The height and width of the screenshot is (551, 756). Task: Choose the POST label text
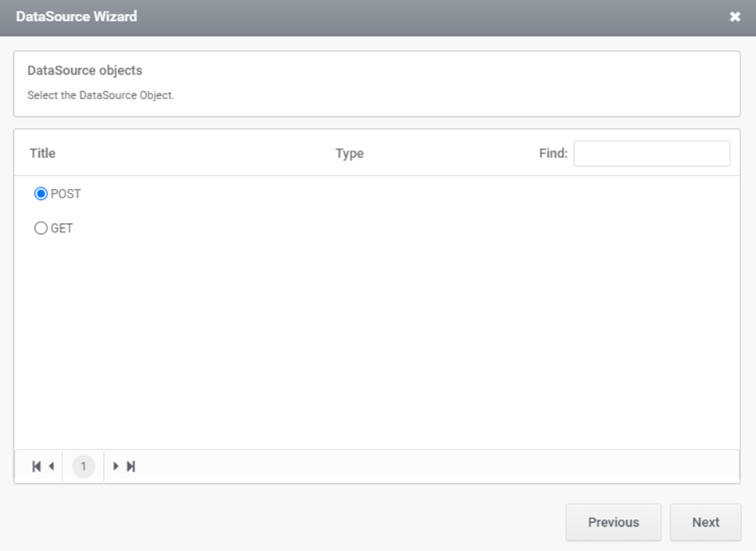click(x=66, y=194)
